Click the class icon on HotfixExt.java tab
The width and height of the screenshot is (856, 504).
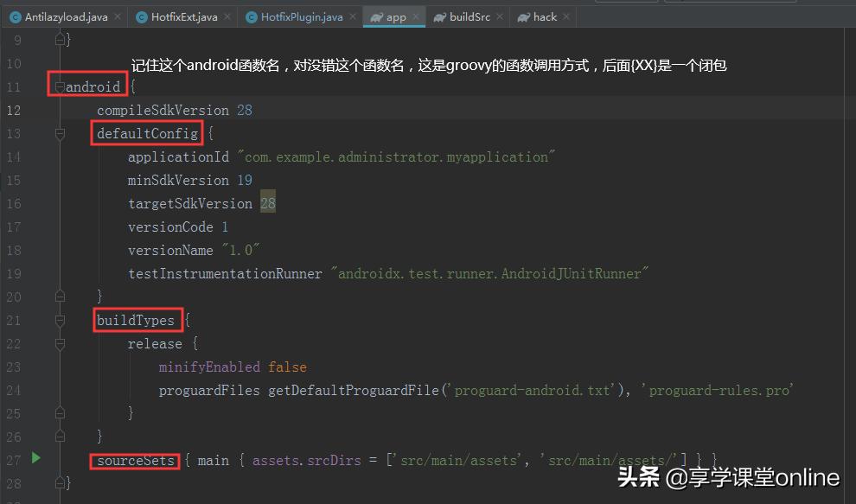pos(143,16)
